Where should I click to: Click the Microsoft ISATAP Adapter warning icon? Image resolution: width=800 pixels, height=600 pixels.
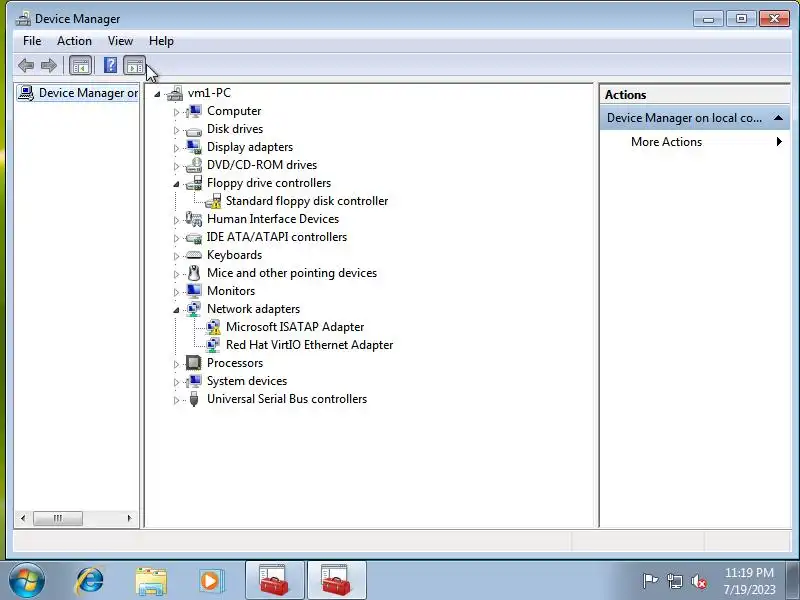(x=213, y=327)
